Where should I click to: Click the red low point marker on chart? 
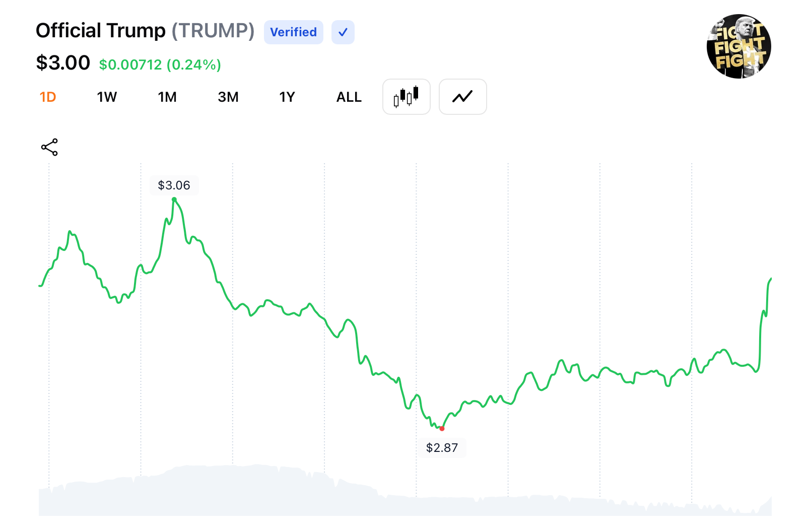click(442, 428)
